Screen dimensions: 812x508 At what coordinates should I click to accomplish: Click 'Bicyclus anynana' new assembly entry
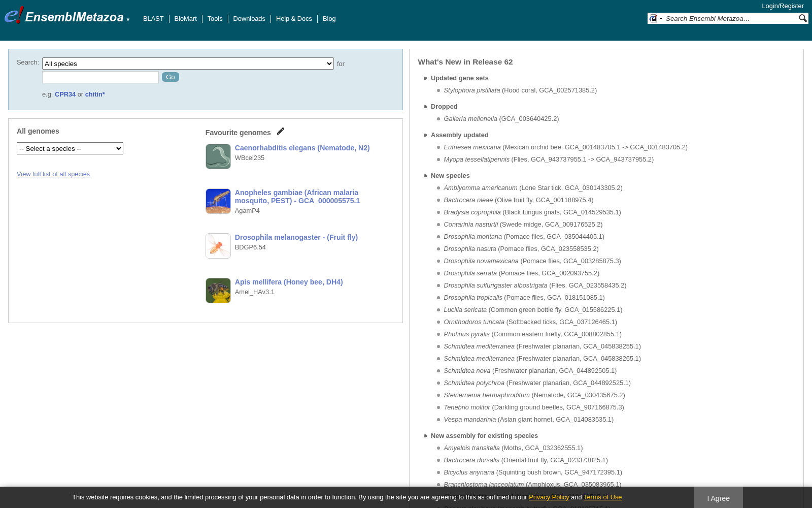point(533,472)
